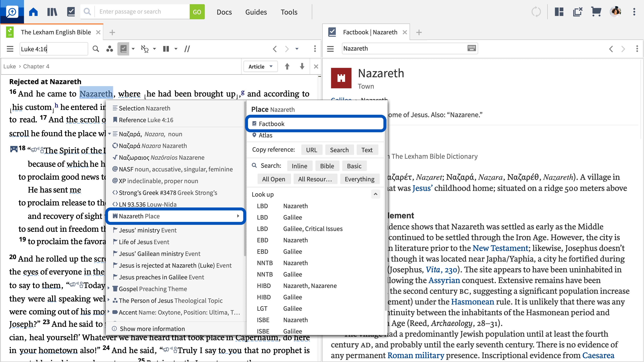Image resolution: width=644 pixels, height=362 pixels.
Task: Toggle Factbook tags filter in Bible toolbar
Action: pyautogui.click(x=123, y=49)
